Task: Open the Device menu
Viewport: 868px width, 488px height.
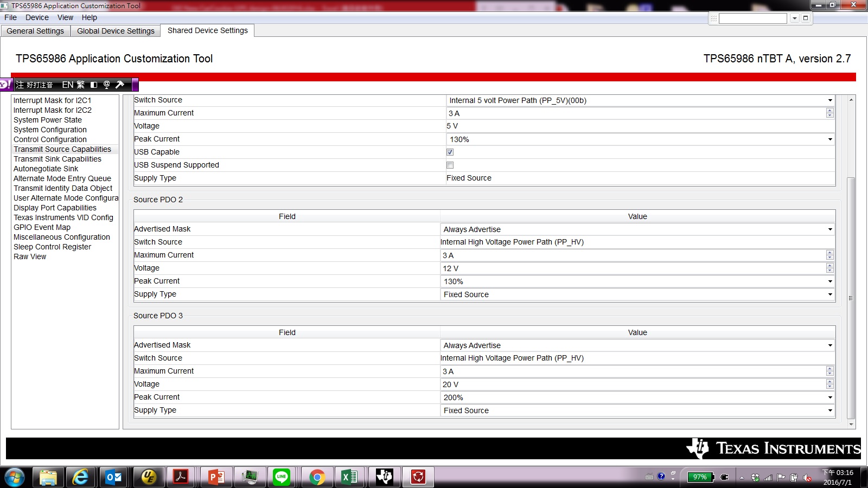Action: coord(37,17)
